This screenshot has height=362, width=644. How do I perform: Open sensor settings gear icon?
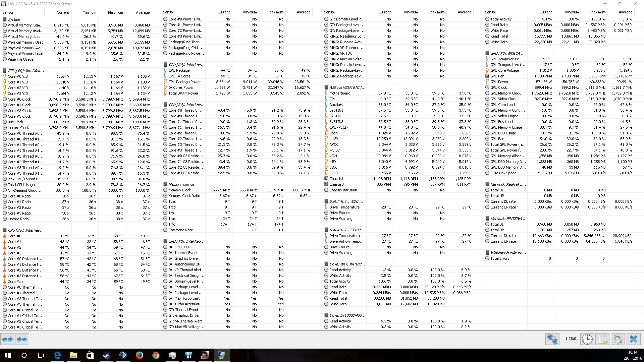[618, 339]
